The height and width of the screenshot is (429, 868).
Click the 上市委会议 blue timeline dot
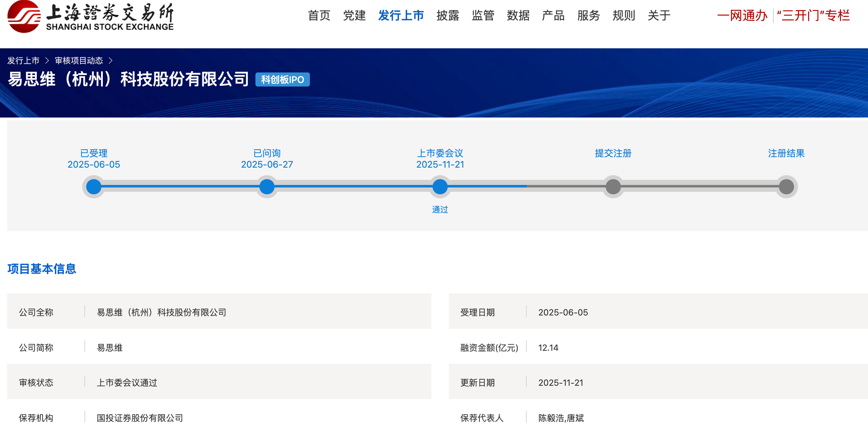pos(440,187)
